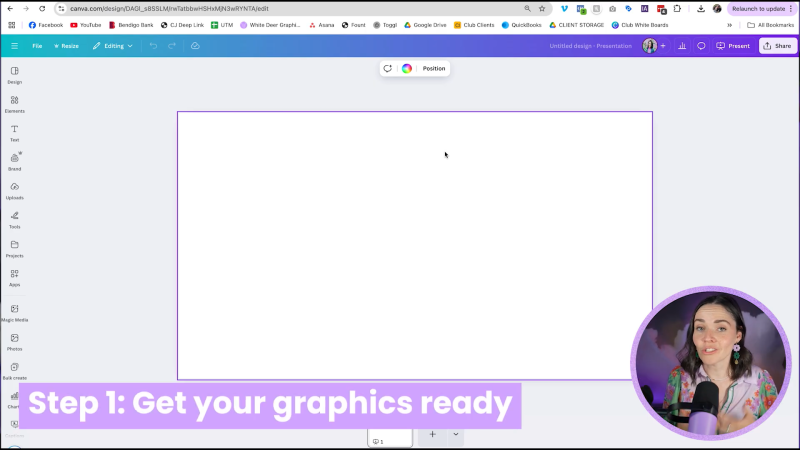Click the Resize button

click(66, 46)
